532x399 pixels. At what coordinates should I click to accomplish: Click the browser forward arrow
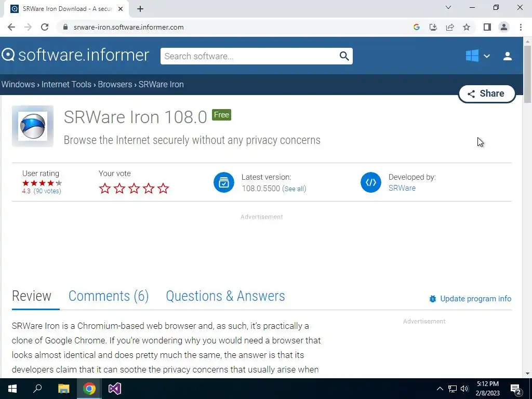pyautogui.click(x=28, y=27)
